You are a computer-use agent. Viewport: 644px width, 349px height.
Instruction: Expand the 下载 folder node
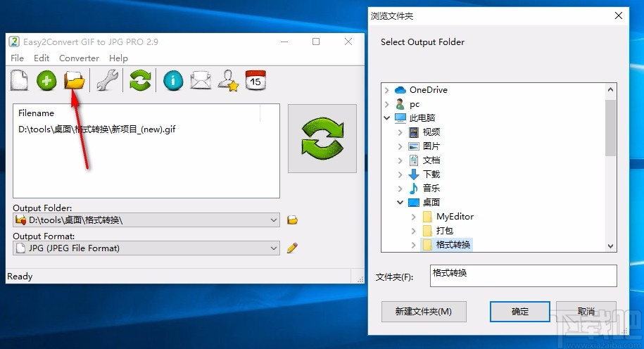click(x=400, y=174)
